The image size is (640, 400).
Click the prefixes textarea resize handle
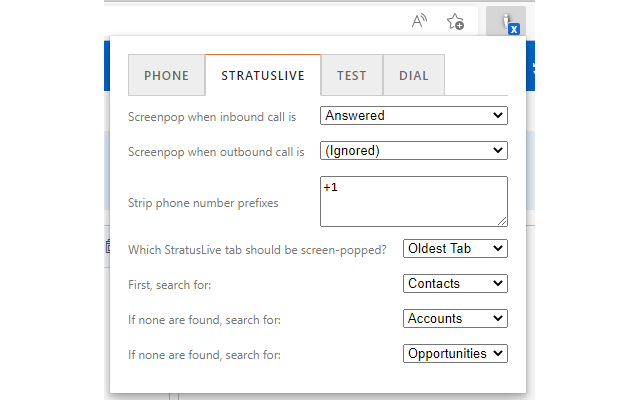tap(502, 221)
